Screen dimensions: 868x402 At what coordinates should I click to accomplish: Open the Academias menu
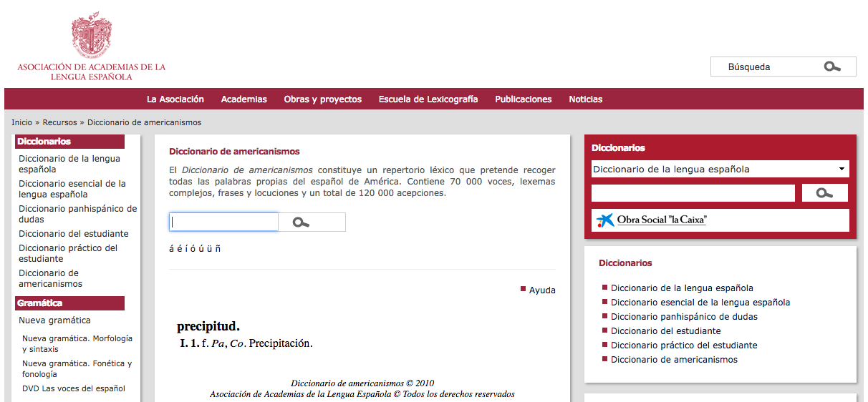[x=243, y=99]
